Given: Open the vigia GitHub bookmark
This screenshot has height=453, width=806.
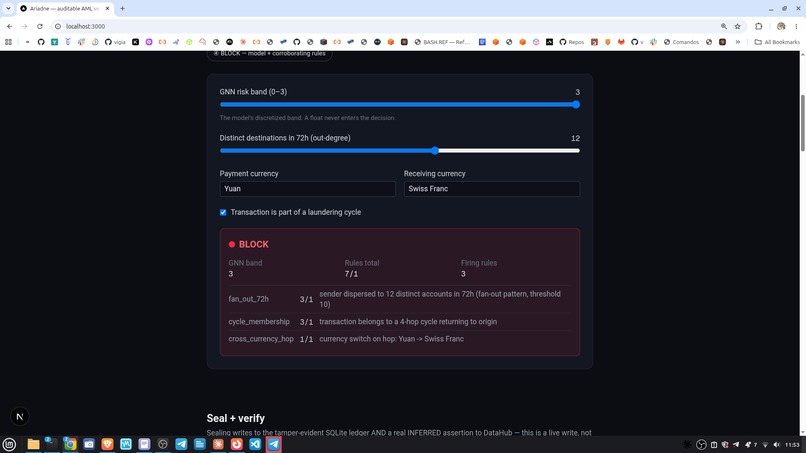Looking at the screenshot, I should click(115, 42).
